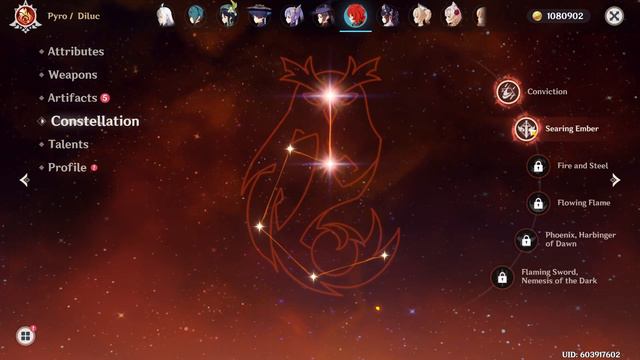Image resolution: width=640 pixels, height=360 pixels.
Task: Open the Artifacts tab
Action: 72,98
